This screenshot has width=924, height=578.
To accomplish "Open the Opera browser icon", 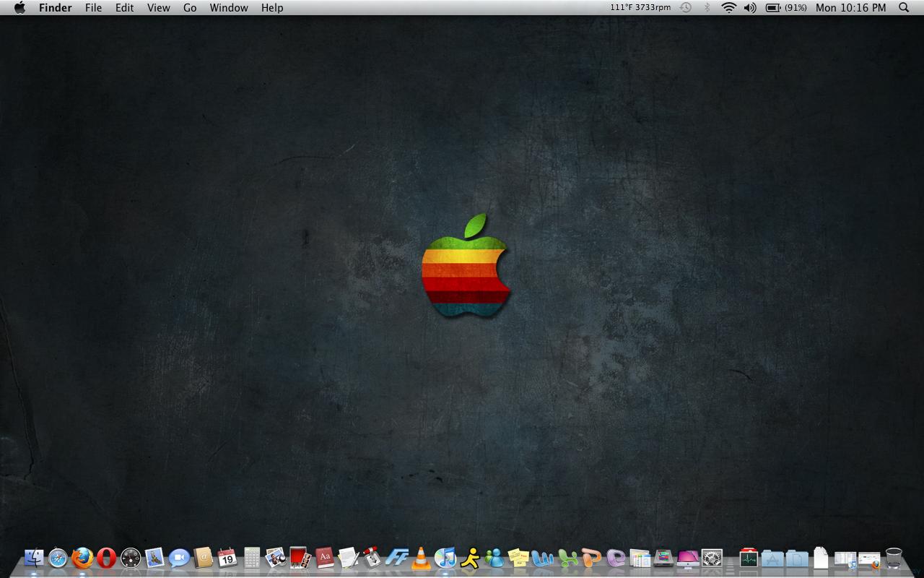I will (106, 558).
